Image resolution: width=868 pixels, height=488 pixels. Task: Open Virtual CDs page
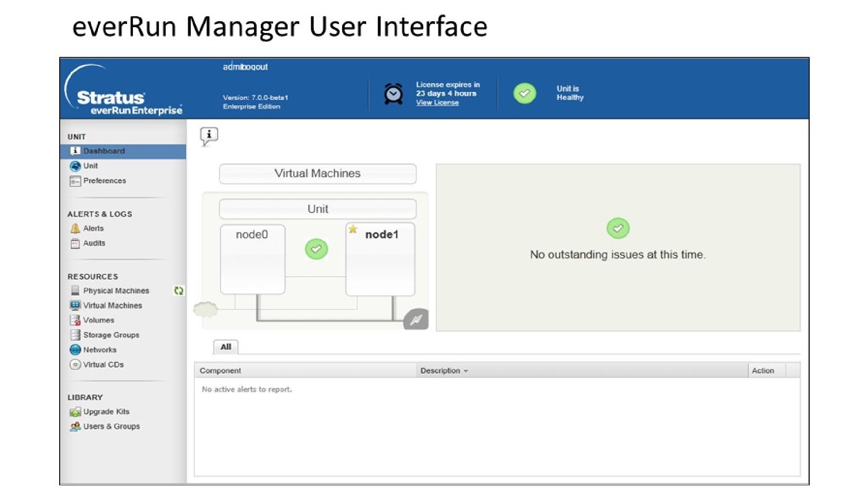coord(104,365)
